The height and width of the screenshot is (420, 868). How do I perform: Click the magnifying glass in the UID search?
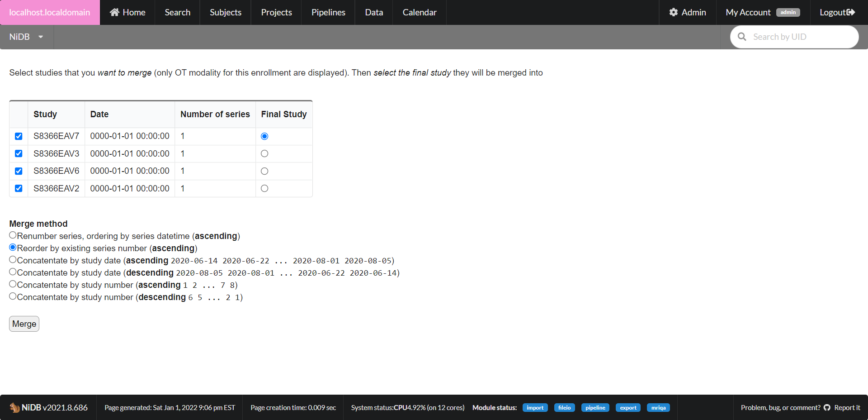click(x=742, y=37)
